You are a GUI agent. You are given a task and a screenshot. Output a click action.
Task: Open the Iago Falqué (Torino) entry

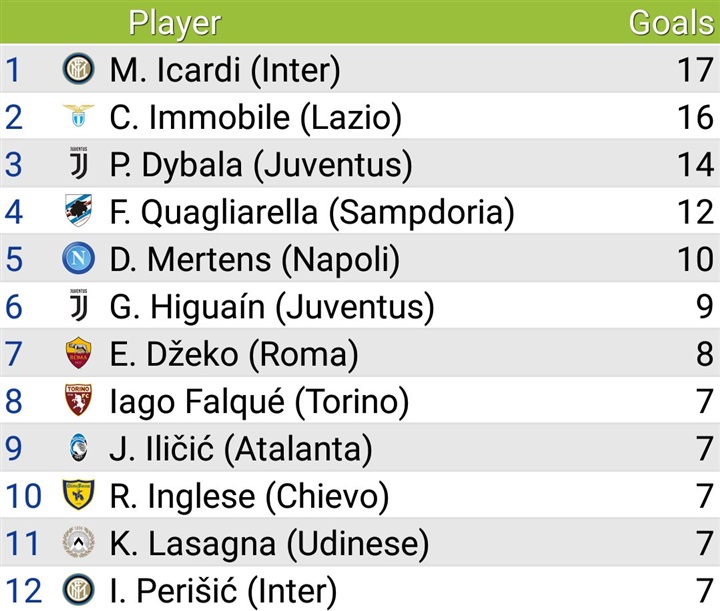[x=259, y=402]
